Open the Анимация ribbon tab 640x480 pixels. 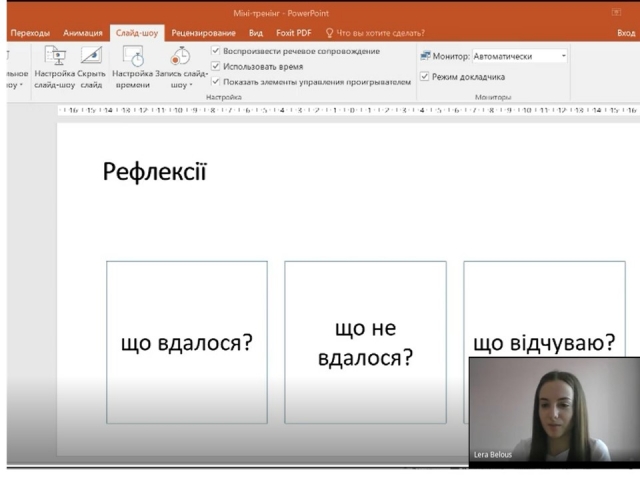pyautogui.click(x=82, y=33)
